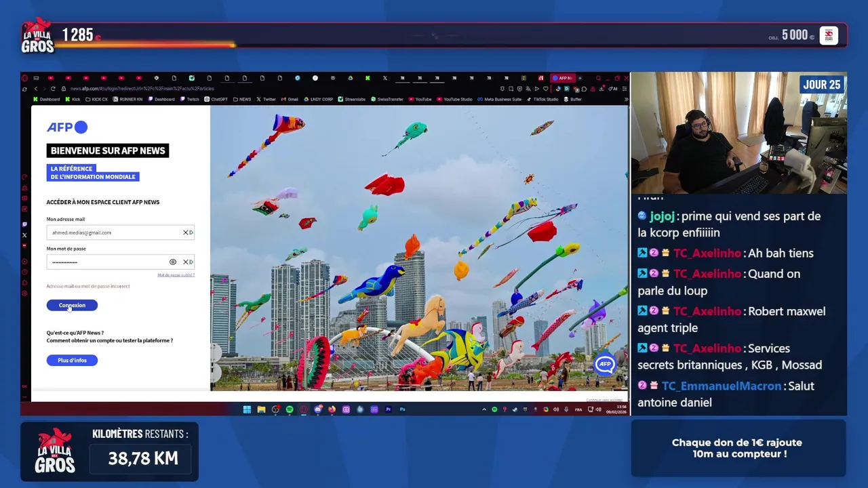
Task: Open the Gmail bookmark
Action: point(290,99)
